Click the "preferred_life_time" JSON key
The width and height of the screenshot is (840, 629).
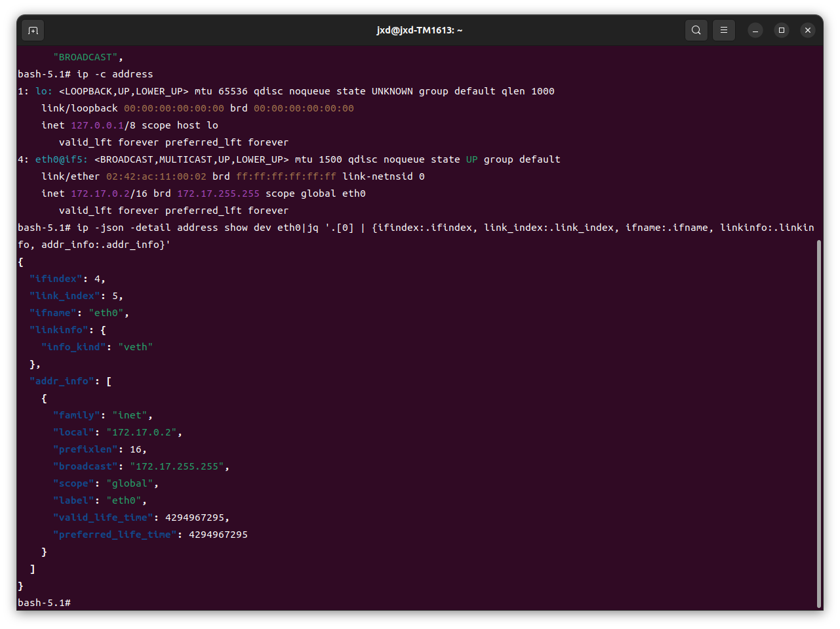coord(115,535)
